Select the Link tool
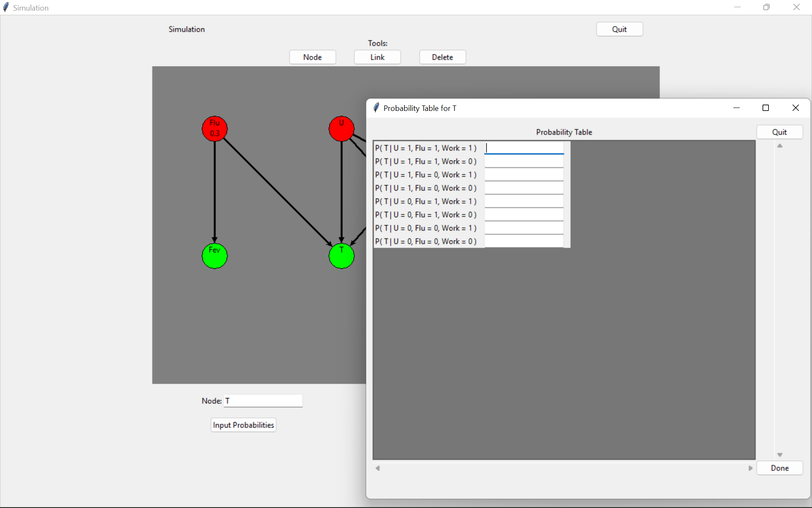This screenshot has height=508, width=812. pyautogui.click(x=378, y=57)
